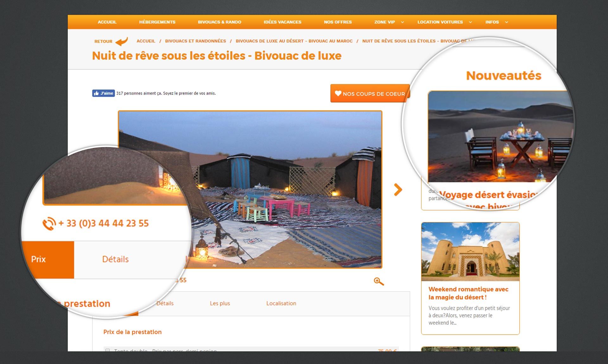Viewport: 608px width, 364px height.
Task: Click the heart icon on Nos Coups de Coeur
Action: (338, 93)
